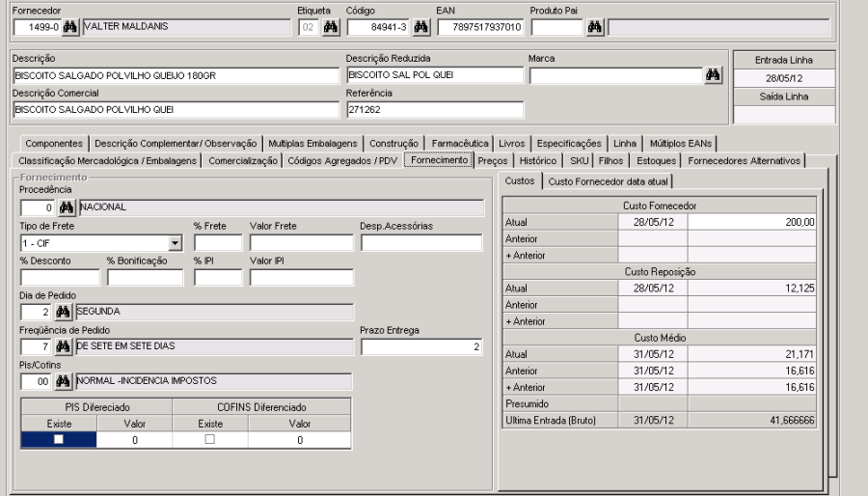
Task: Click the % Desconto field
Action: [60, 277]
